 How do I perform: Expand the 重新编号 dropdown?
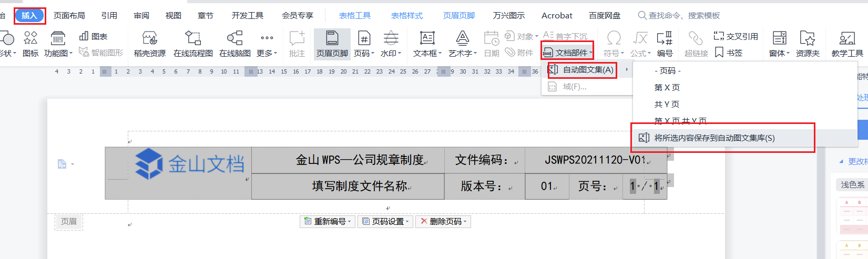point(328,222)
